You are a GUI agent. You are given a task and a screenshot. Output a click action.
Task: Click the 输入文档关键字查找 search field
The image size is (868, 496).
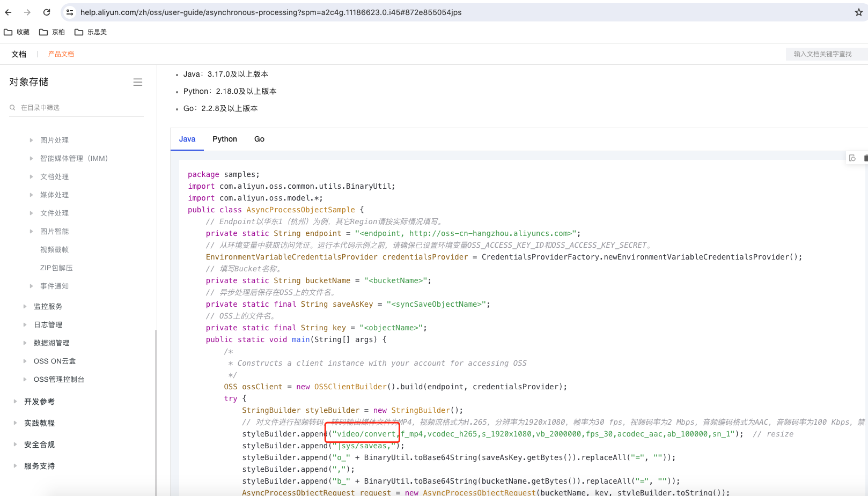pos(827,54)
